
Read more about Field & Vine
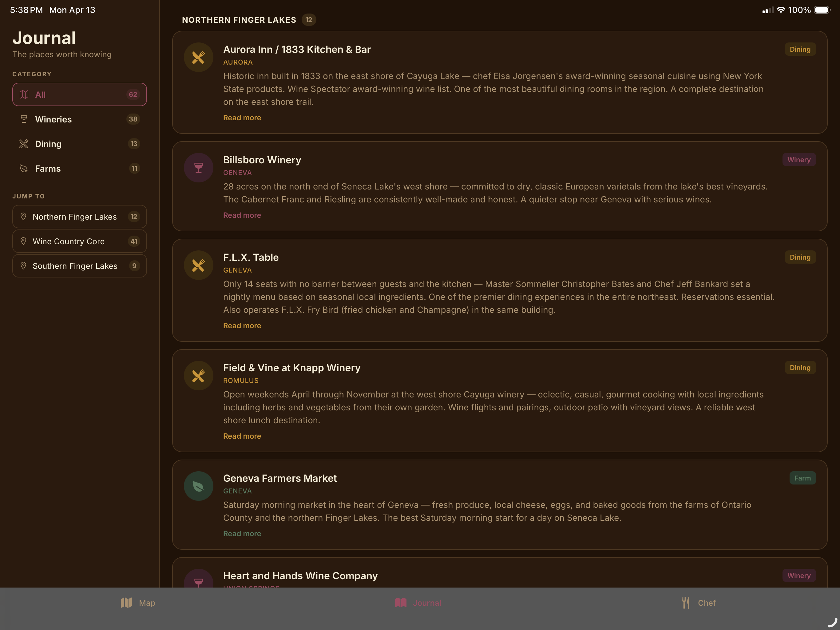point(242,436)
